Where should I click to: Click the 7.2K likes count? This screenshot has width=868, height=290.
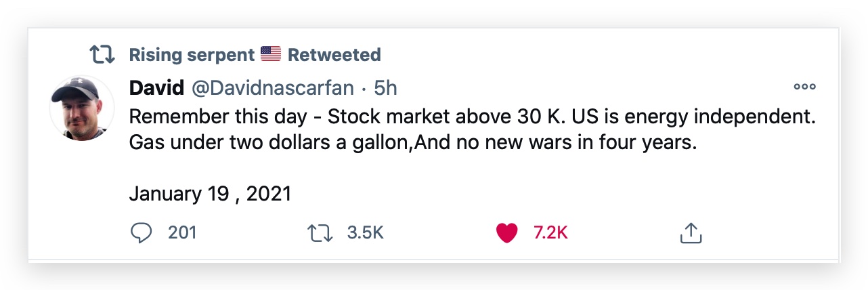click(x=550, y=233)
